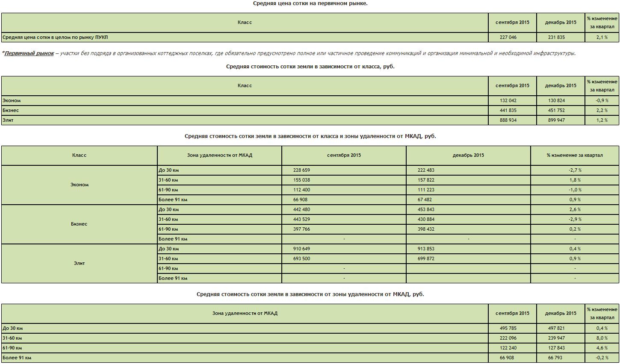Click the '% изменение за квартал' header in the class-and-zone table

575,156
